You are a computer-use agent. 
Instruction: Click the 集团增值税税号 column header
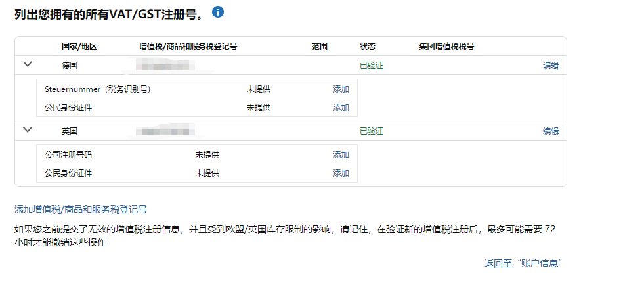pyautogui.click(x=446, y=47)
